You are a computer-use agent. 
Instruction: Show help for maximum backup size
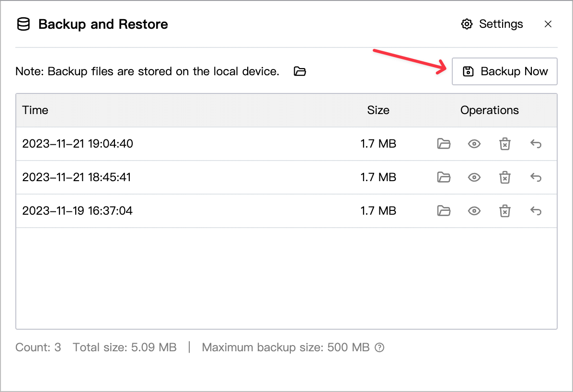pos(380,347)
